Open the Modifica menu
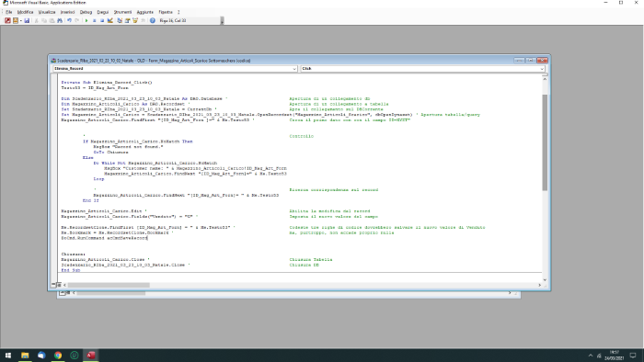Image resolution: width=644 pixels, height=362 pixels. (x=25, y=12)
